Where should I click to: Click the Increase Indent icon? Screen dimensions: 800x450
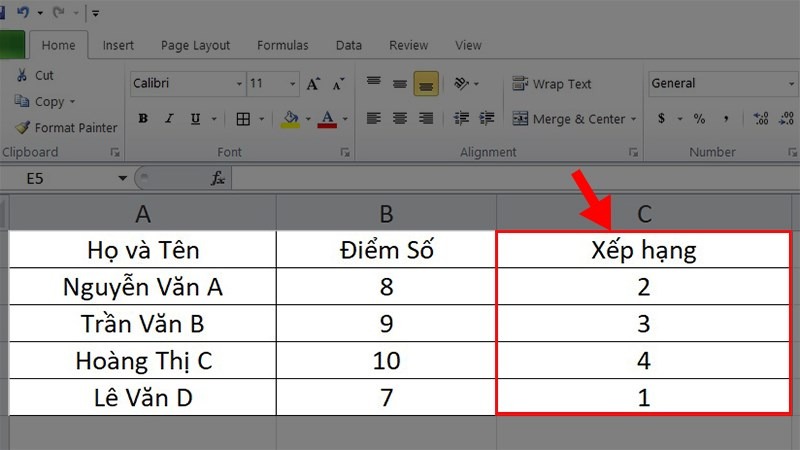click(x=487, y=119)
